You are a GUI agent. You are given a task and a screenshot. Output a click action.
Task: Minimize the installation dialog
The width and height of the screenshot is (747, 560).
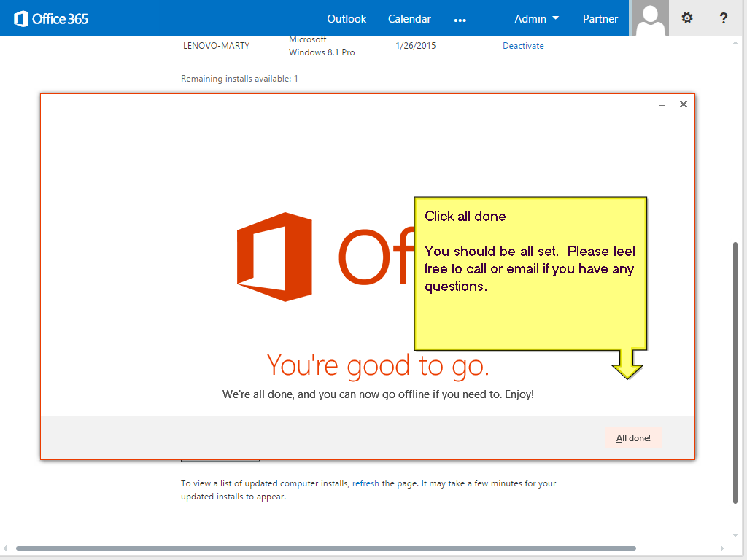(x=662, y=104)
